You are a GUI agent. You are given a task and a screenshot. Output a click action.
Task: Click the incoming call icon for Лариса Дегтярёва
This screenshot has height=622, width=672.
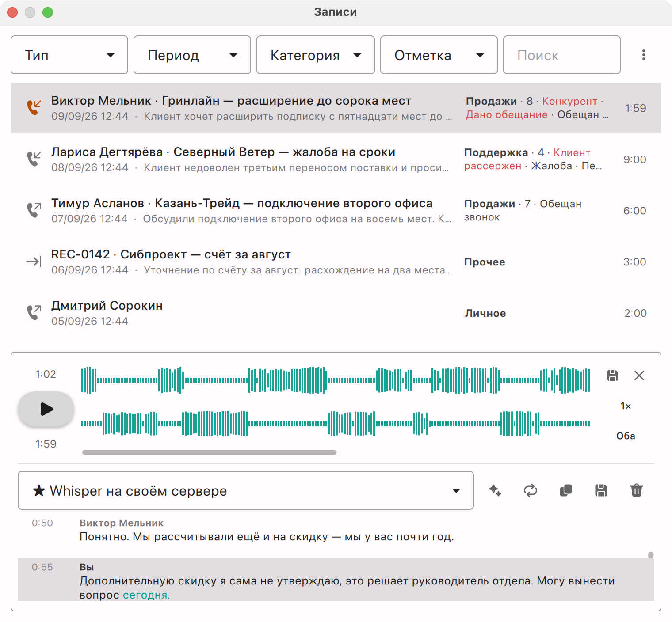[x=34, y=158]
